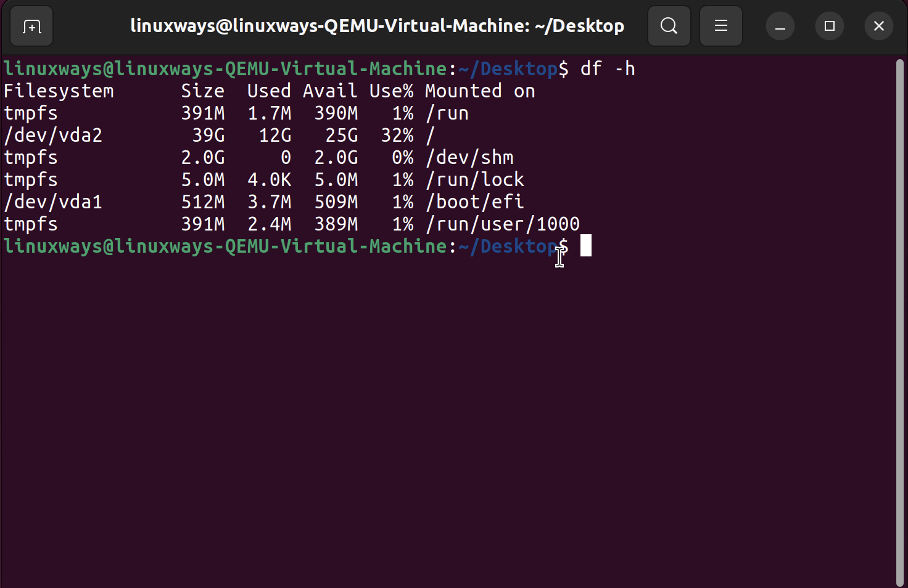Select the new tab icon beside the title

tap(31, 26)
